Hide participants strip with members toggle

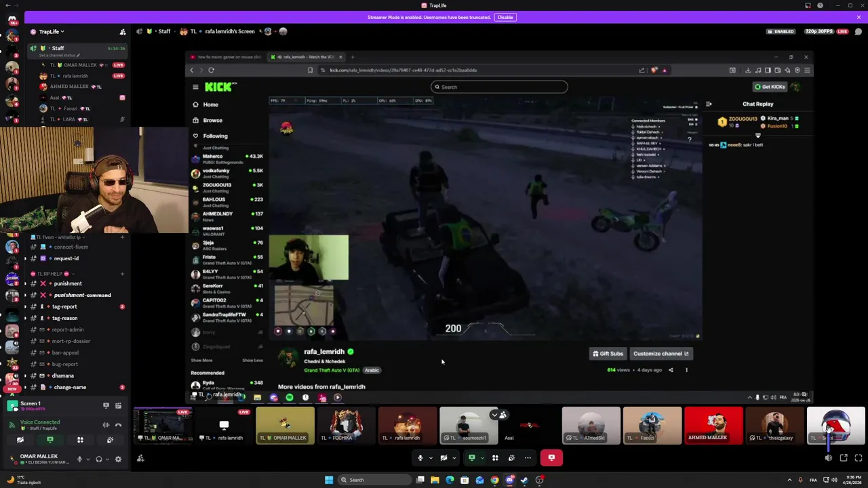(x=499, y=415)
